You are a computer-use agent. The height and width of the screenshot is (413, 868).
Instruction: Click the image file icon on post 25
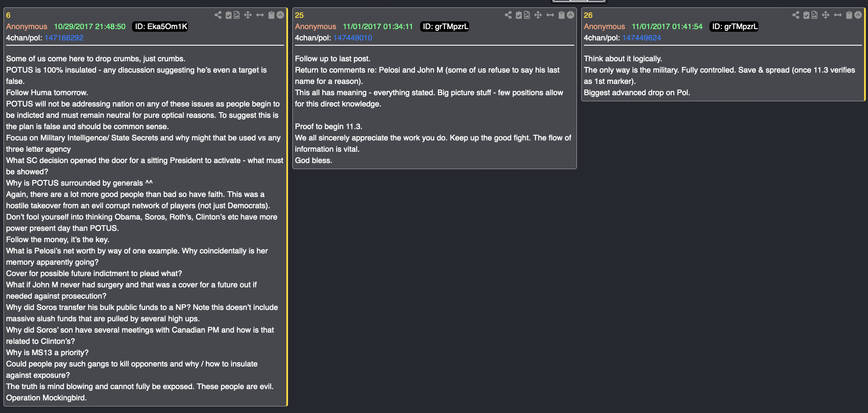(x=527, y=15)
